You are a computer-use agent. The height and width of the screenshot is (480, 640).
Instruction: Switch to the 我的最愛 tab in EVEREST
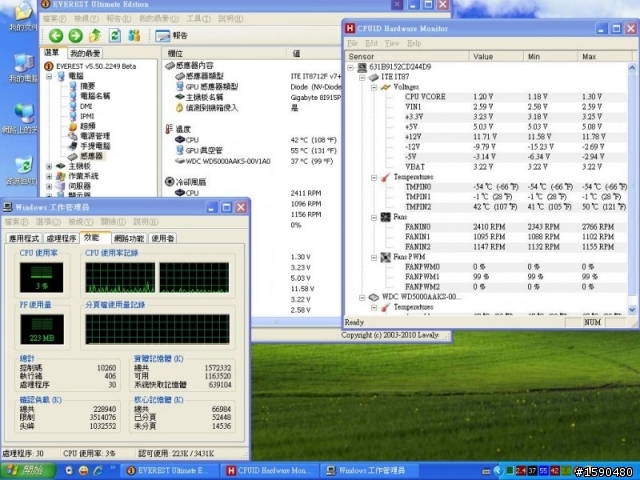click(85, 53)
